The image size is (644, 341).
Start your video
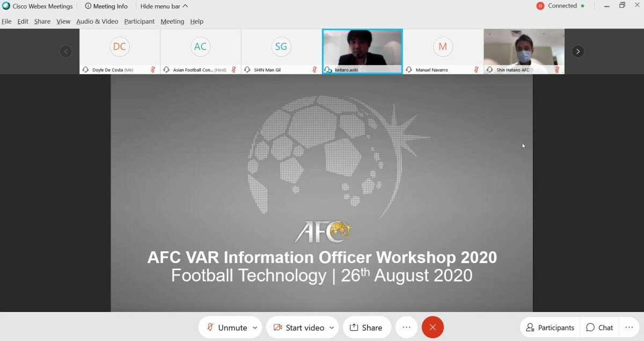pos(298,328)
